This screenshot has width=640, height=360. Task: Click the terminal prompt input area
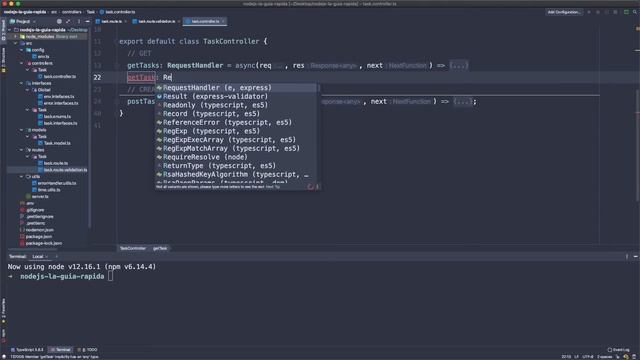(x=110, y=276)
